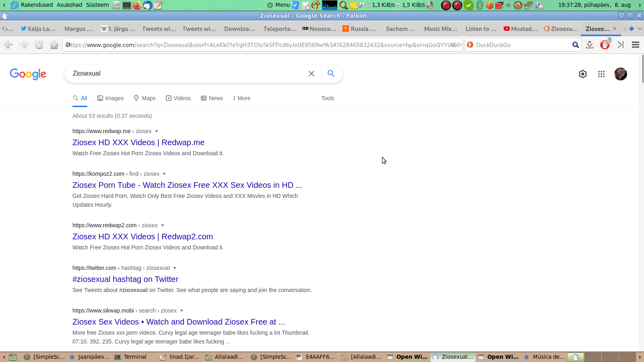Viewport: 644px width, 362px height.
Task: Open a new tab with the plus icon
Action: (x=632, y=29)
